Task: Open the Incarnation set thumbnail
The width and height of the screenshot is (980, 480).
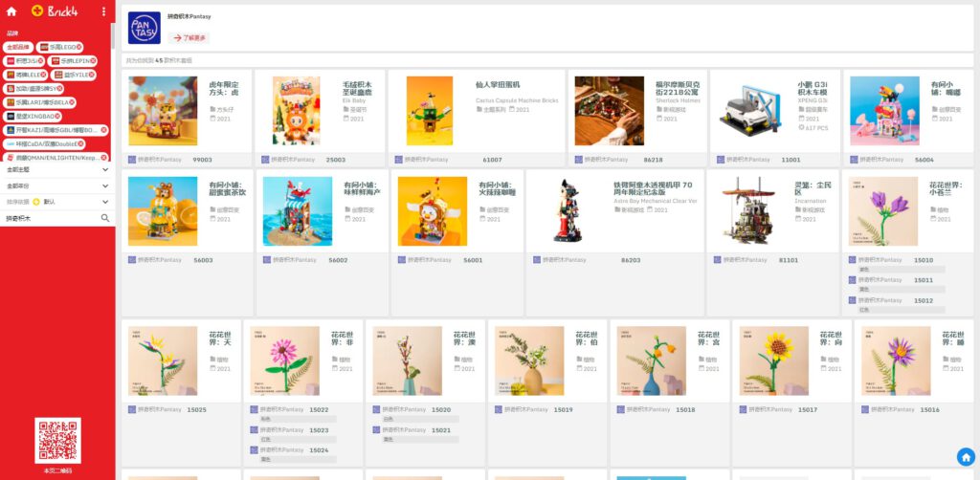Action: [x=747, y=211]
